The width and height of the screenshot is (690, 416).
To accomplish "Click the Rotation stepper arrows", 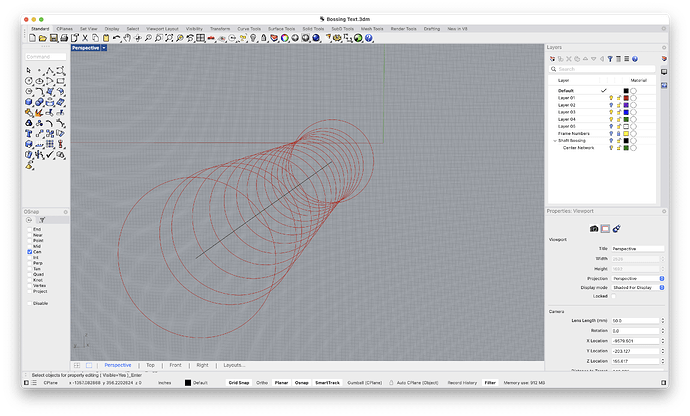I will (663, 331).
